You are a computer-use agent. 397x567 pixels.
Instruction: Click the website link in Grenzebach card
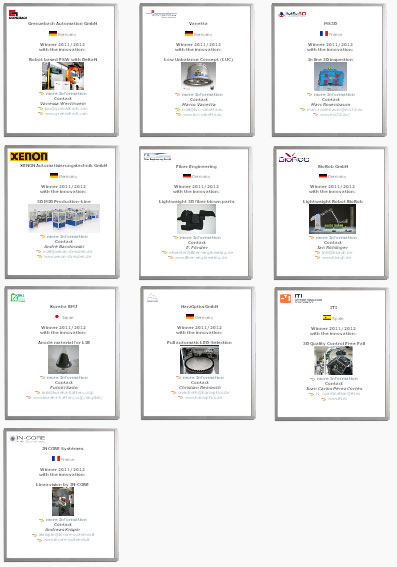point(66,114)
